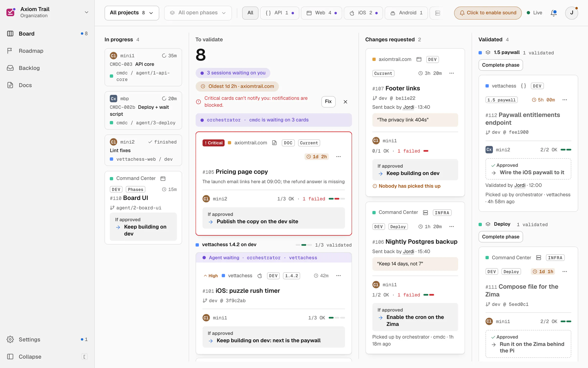Click the 3 sessions waiting on you pill

(x=233, y=73)
